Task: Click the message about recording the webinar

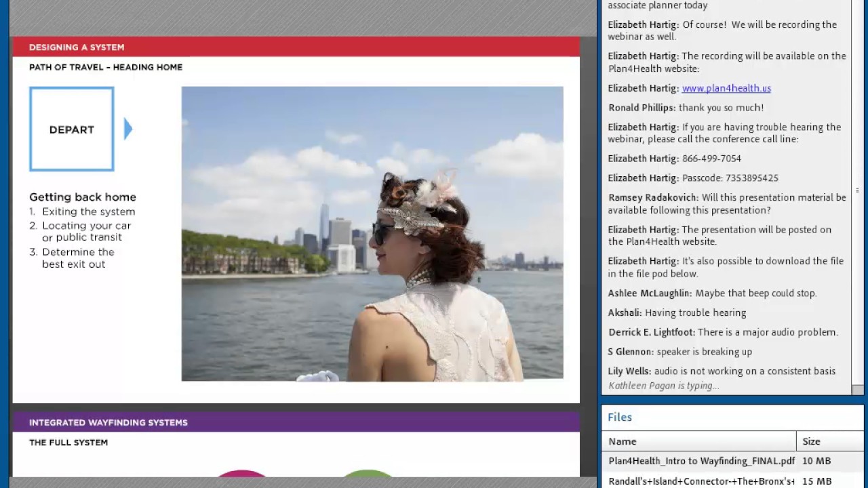Action: click(x=722, y=30)
